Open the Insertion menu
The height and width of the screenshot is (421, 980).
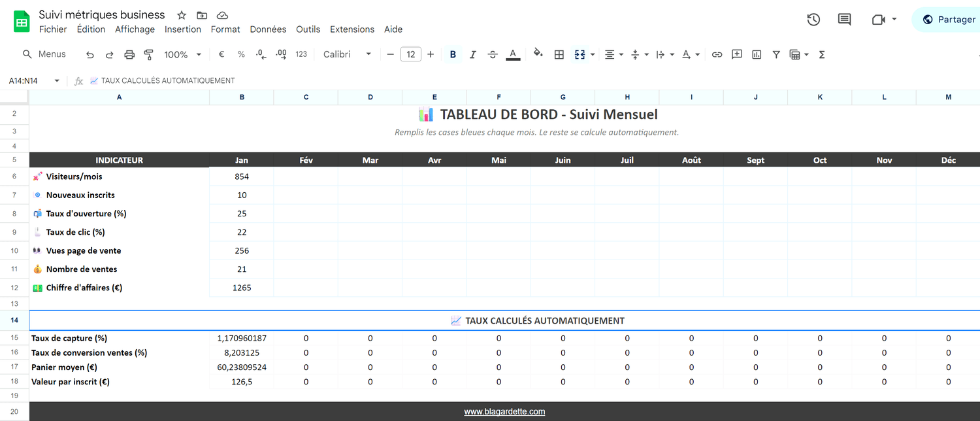(x=182, y=29)
